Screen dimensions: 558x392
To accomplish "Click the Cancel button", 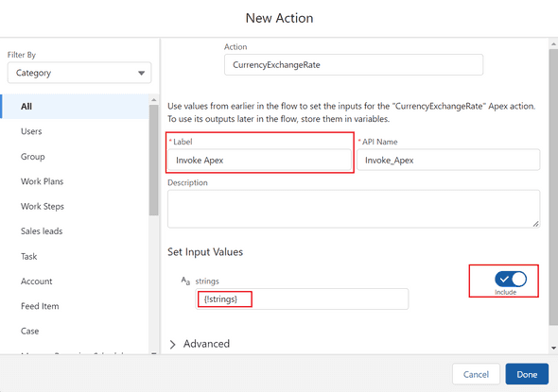I will (476, 374).
